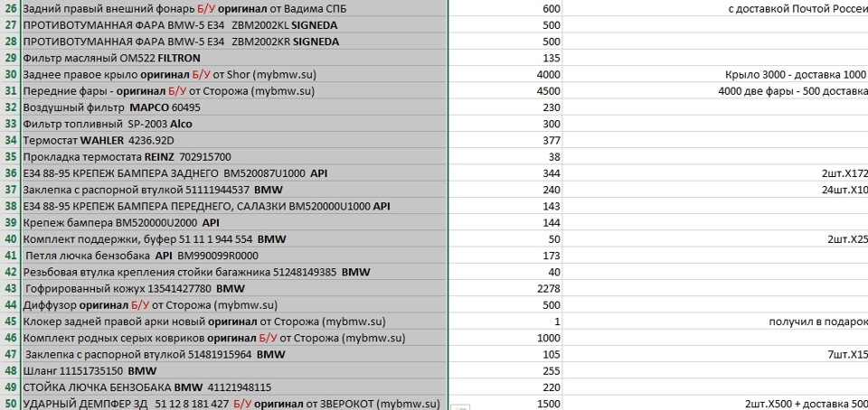Select price 2278 for corrugated boot
This screenshot has height=410, width=868.
pyautogui.click(x=505, y=288)
